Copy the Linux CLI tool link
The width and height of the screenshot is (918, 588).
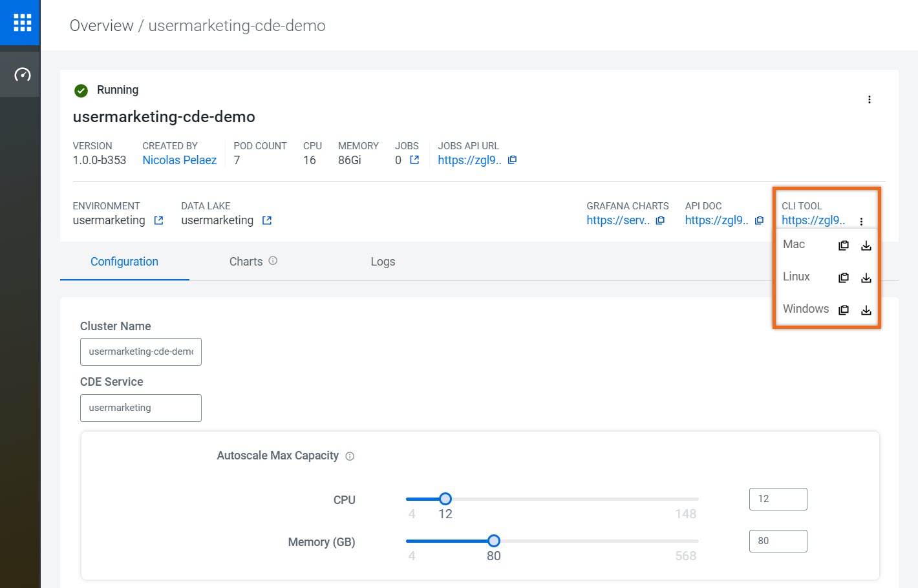coord(844,278)
